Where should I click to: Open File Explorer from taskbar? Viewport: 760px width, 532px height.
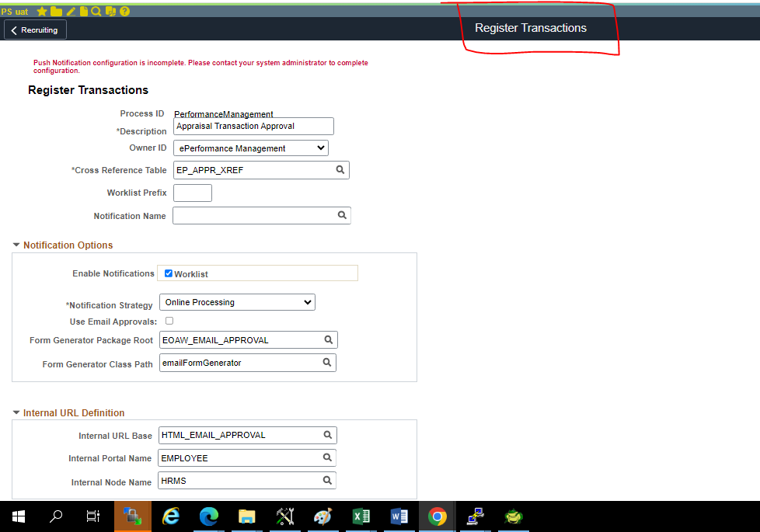click(x=246, y=516)
